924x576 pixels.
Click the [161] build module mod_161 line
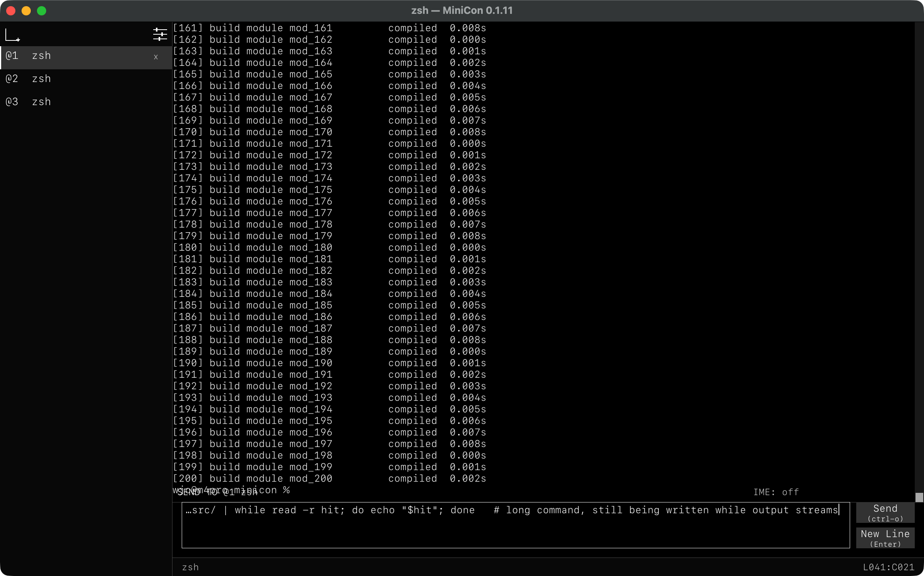pos(330,28)
